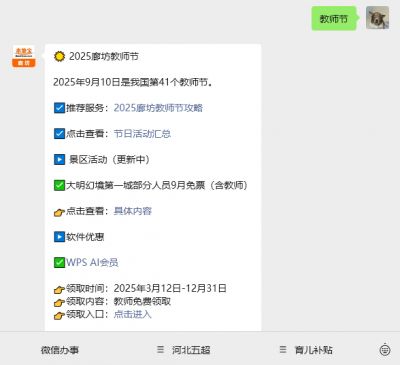This screenshot has height=365, width=400.
Task: Click the text 大明幻境第一城部分人员9月免票
Action: tap(135, 185)
